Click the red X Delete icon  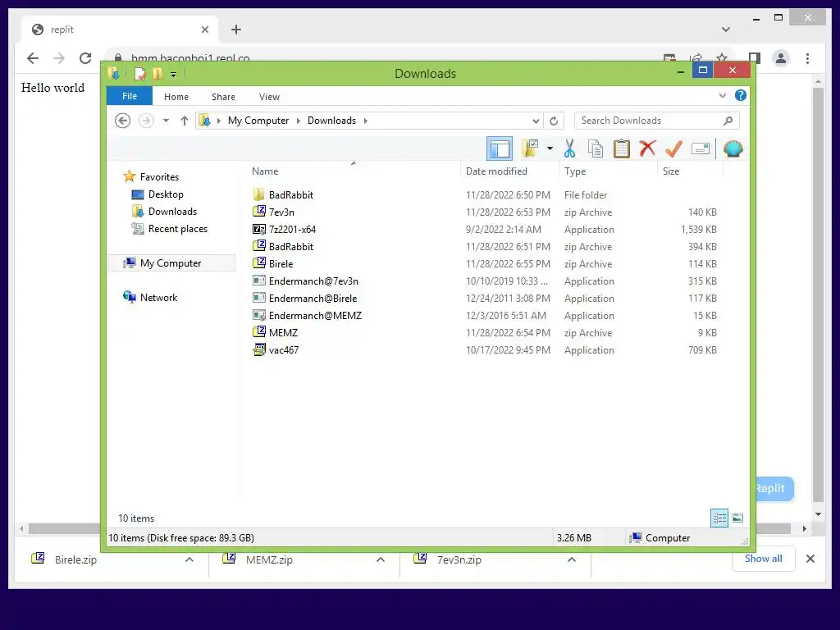(648, 148)
